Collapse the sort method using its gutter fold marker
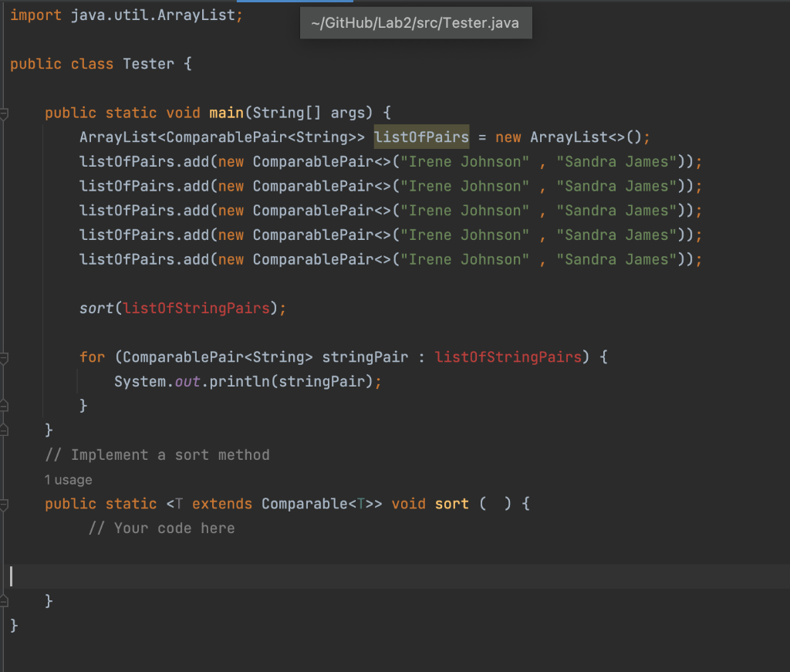This screenshot has height=672, width=790. (4, 505)
